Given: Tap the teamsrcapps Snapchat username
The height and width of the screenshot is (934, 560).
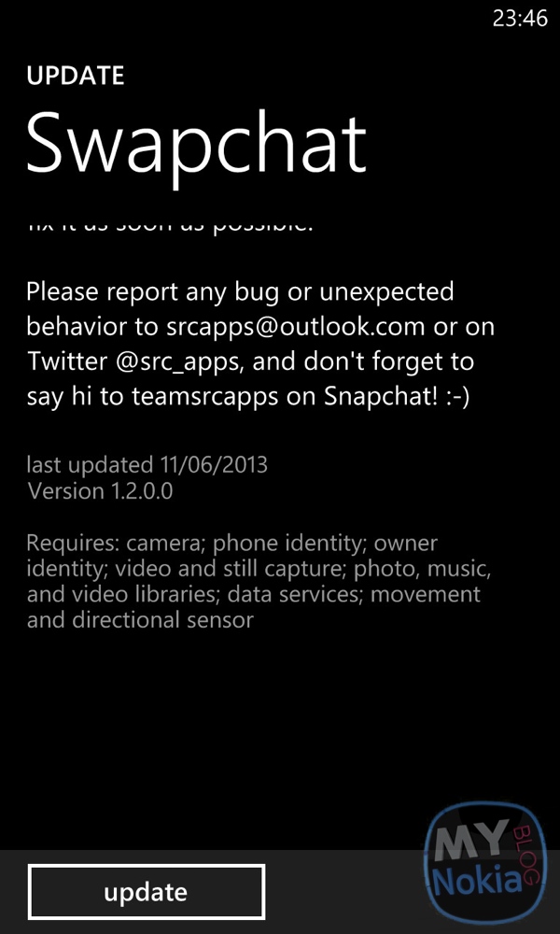Looking at the screenshot, I should [204, 399].
